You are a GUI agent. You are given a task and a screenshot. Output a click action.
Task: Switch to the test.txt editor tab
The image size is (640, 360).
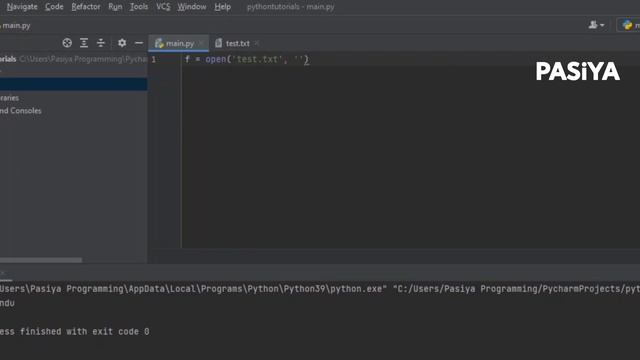click(x=238, y=43)
